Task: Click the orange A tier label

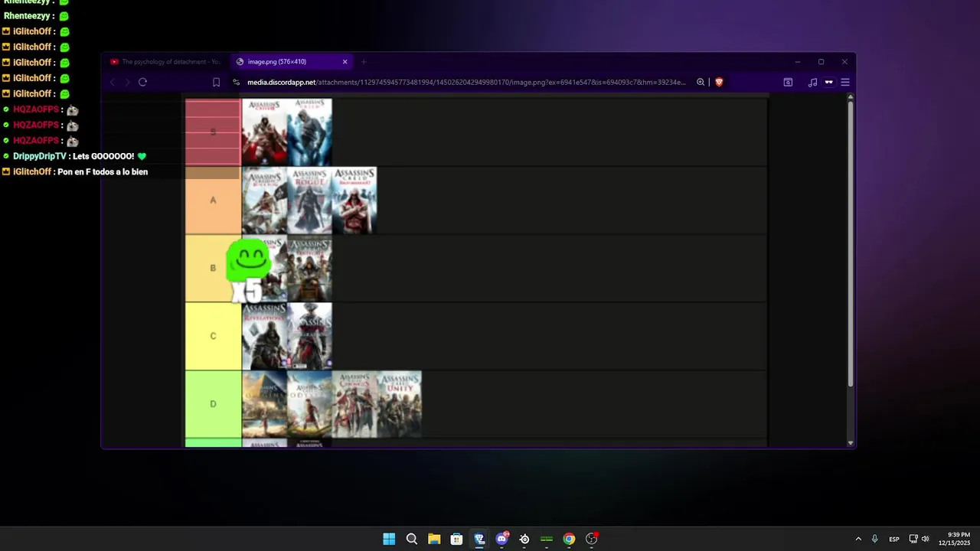Action: point(213,201)
